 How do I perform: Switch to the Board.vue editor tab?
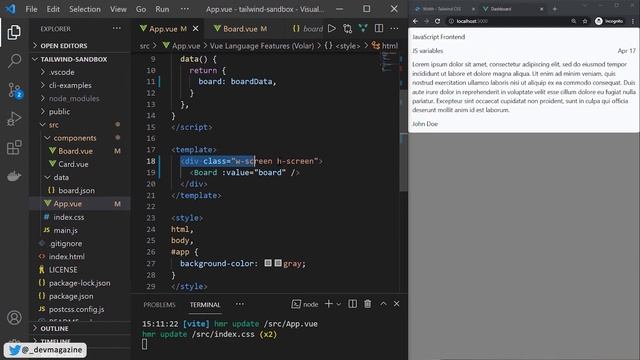[240, 29]
